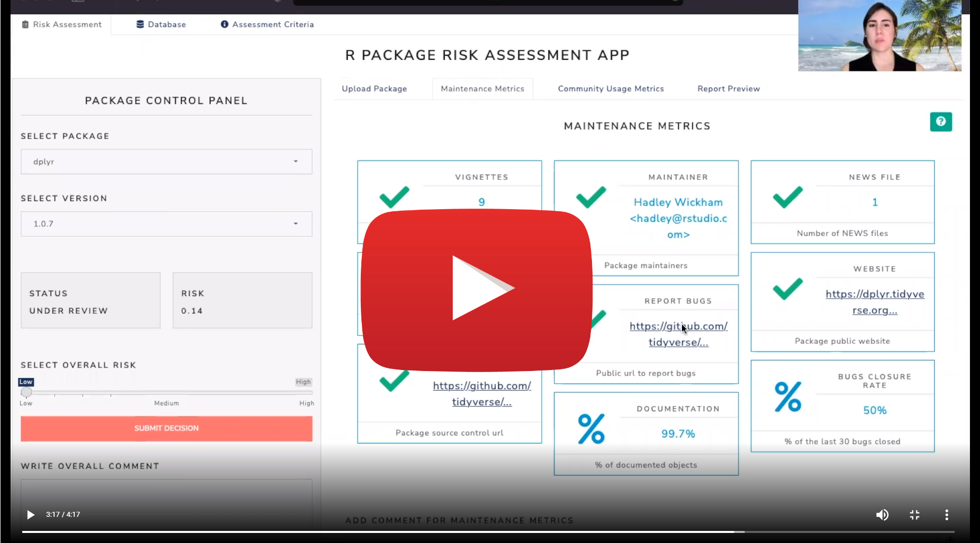
Task: Click the Assessment Criteria info icon
Action: (x=224, y=24)
